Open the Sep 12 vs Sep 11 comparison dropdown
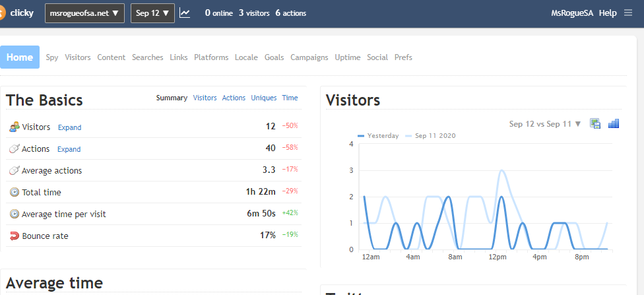The height and width of the screenshot is (295, 644). (x=545, y=123)
